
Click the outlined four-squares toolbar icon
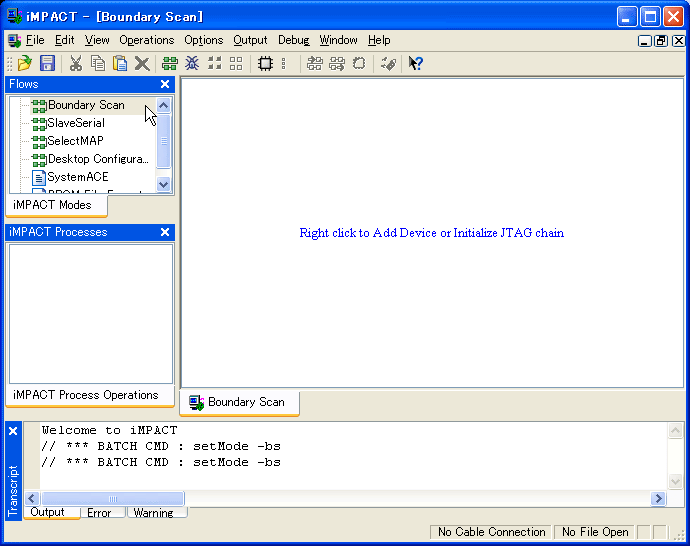(236, 63)
